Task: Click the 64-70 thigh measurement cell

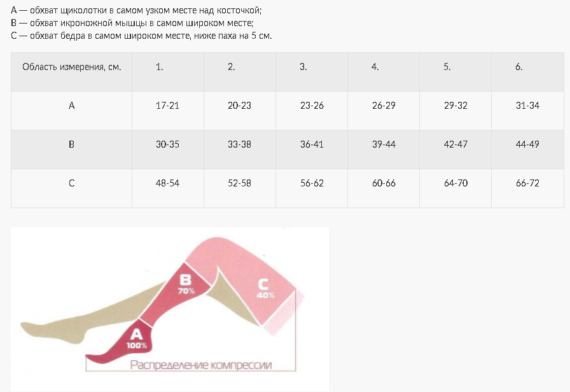Action: tap(455, 183)
